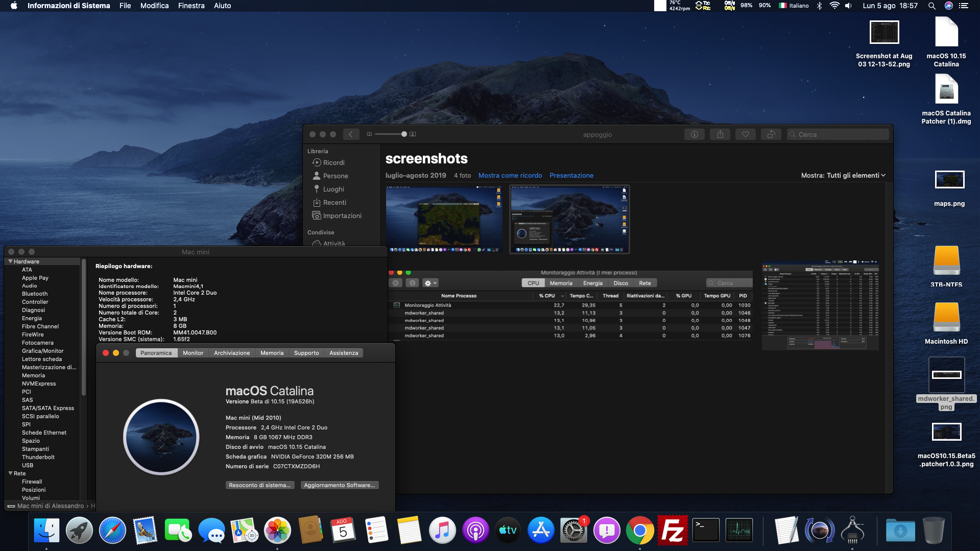Open Downloads folder in dock

[x=900, y=531]
